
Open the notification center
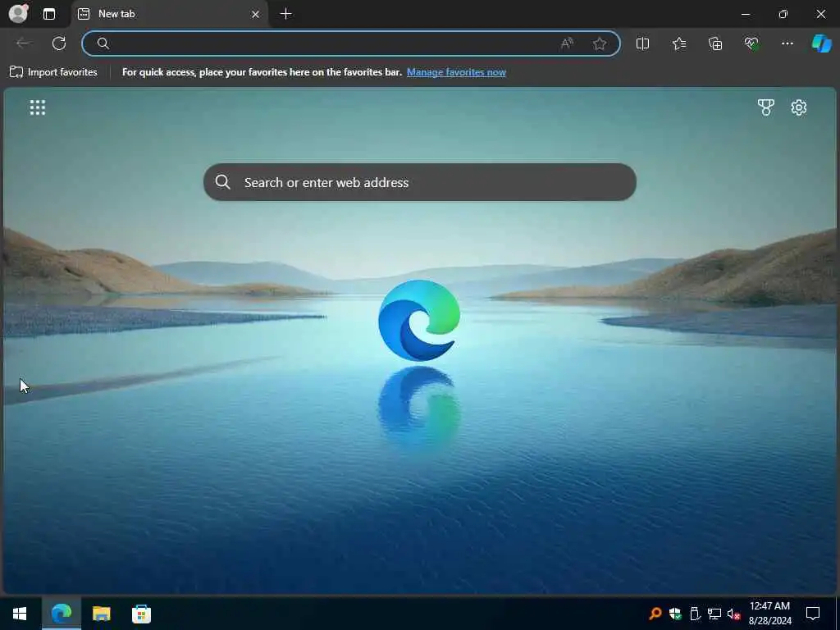coord(813,614)
